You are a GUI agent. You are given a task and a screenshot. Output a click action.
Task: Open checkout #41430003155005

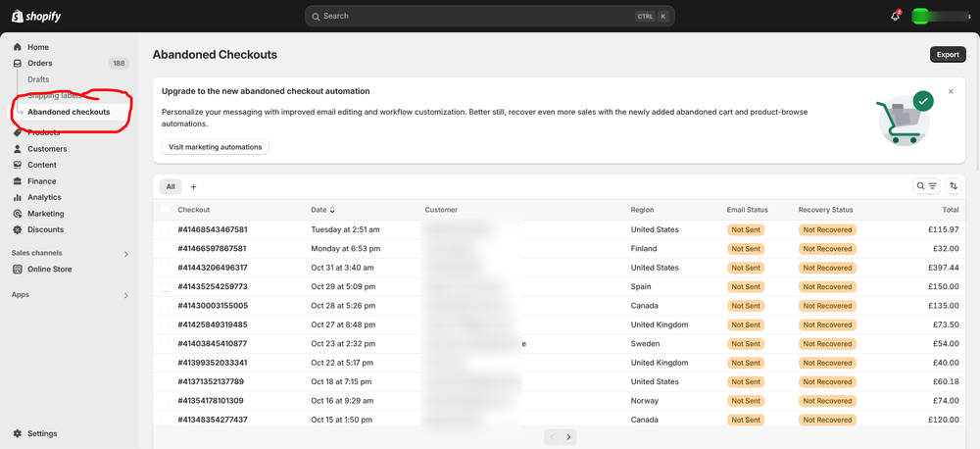coord(213,306)
